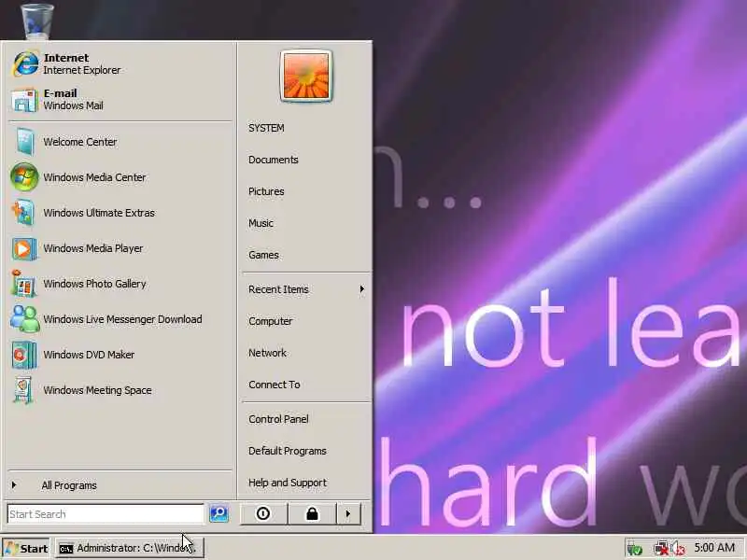Viewport: 747px width, 560px height.
Task: Click the 'Windows DVD Maker' text
Action: [89, 355]
